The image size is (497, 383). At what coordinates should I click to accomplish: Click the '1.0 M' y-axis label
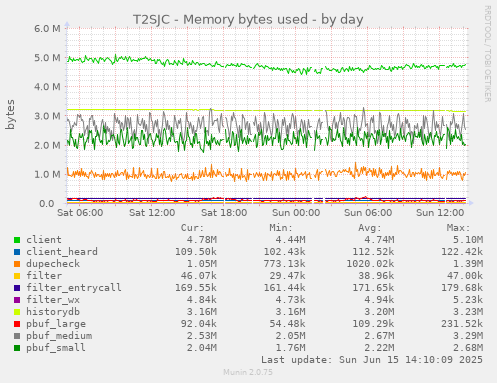[x=47, y=175]
